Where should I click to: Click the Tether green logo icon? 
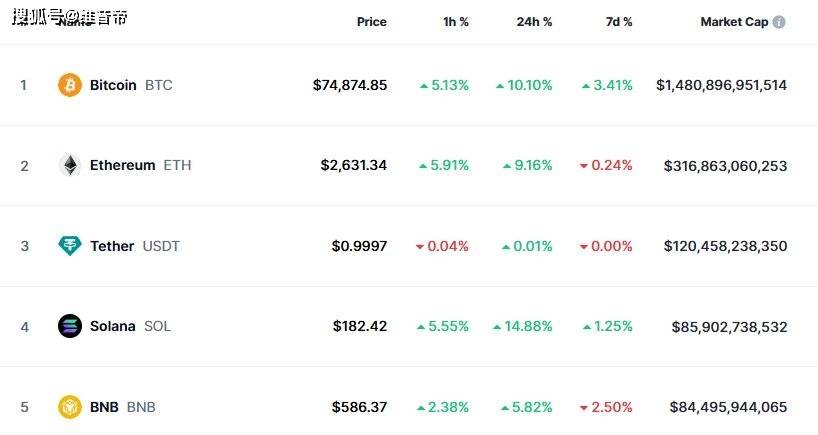[x=69, y=246]
